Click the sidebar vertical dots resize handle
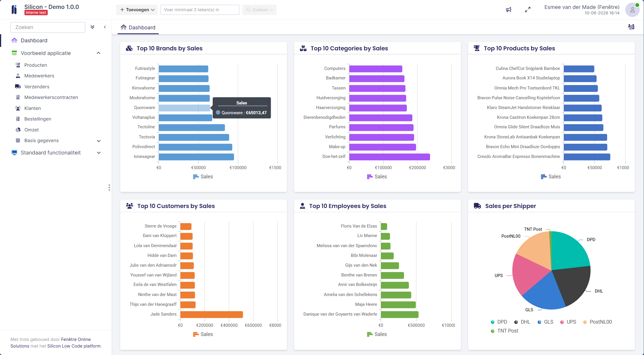The height and width of the screenshot is (355, 644). click(109, 188)
